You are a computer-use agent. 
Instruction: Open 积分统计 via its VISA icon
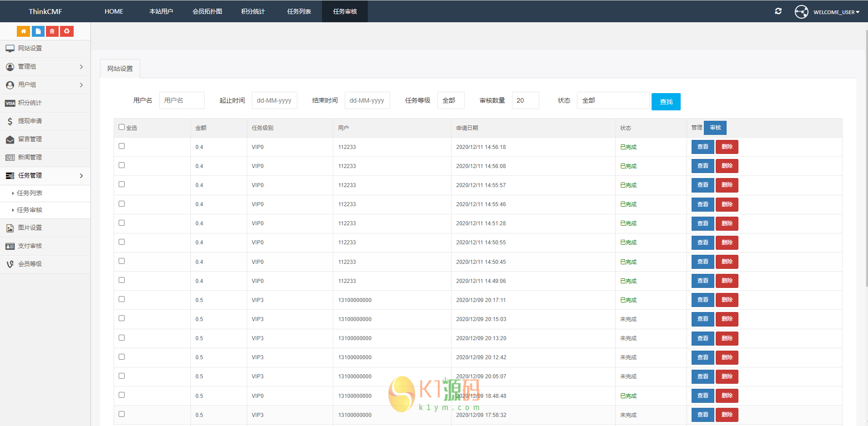click(x=10, y=103)
